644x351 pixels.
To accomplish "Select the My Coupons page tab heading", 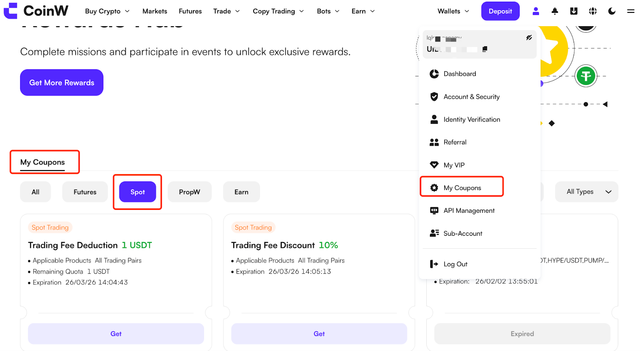I will pos(43,162).
